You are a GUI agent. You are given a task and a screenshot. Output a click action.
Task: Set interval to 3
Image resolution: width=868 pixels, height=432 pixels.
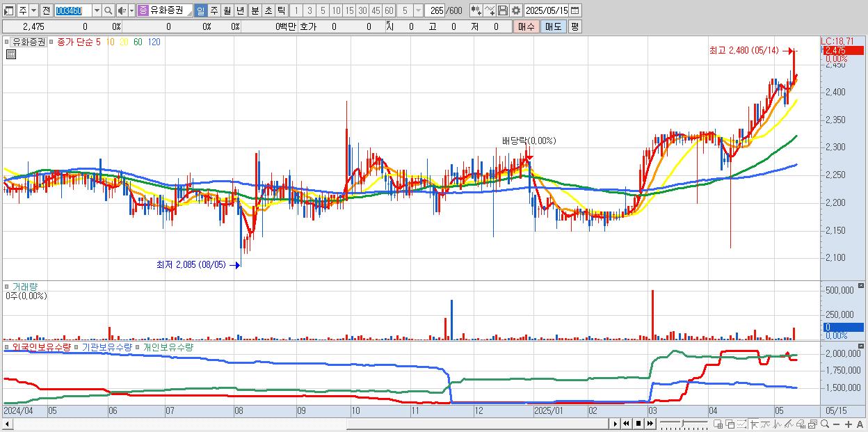coord(310,10)
